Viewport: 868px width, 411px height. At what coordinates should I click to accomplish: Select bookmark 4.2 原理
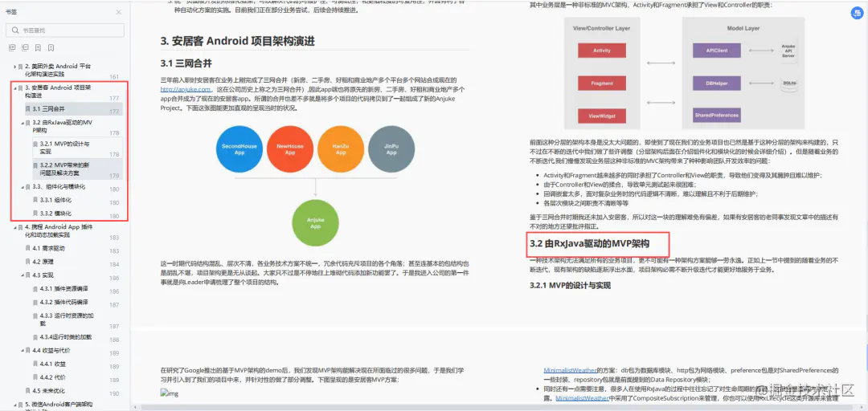43,262
